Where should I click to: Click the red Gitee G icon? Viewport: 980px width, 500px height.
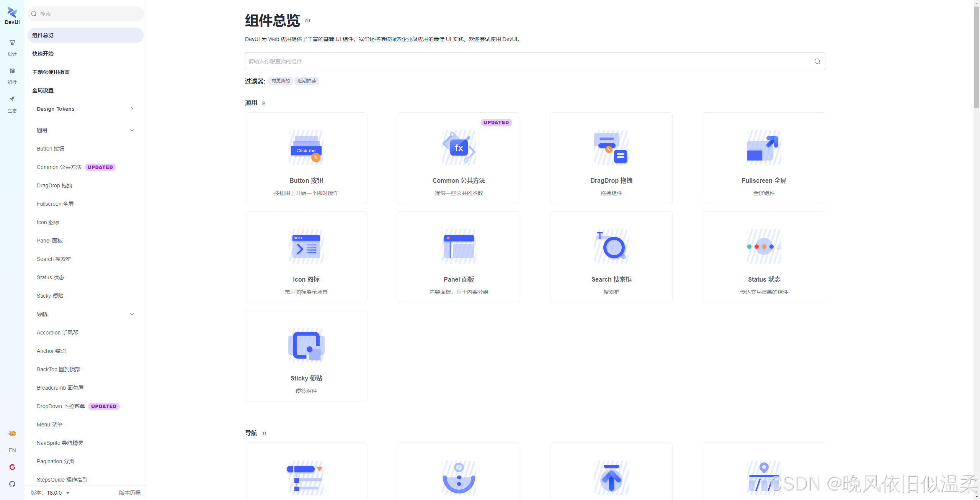pyautogui.click(x=12, y=467)
